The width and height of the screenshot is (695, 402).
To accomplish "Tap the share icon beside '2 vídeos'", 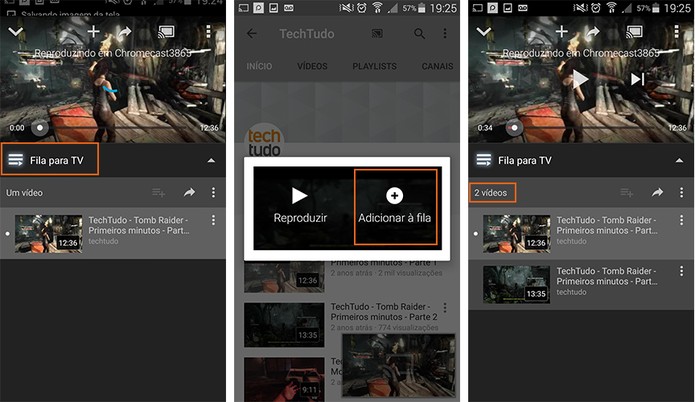I will (658, 192).
